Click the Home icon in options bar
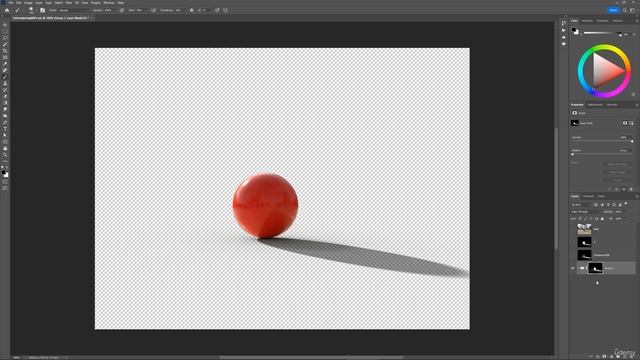This screenshot has height=360, width=640. [7, 10]
